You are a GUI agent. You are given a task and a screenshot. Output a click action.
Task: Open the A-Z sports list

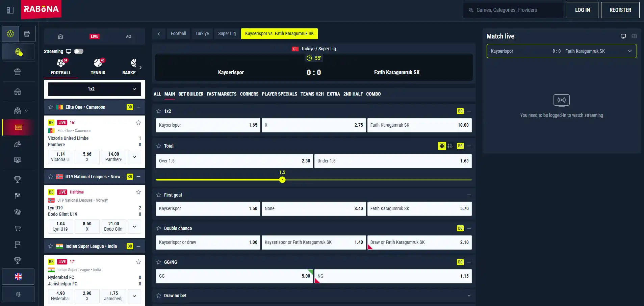point(129,36)
